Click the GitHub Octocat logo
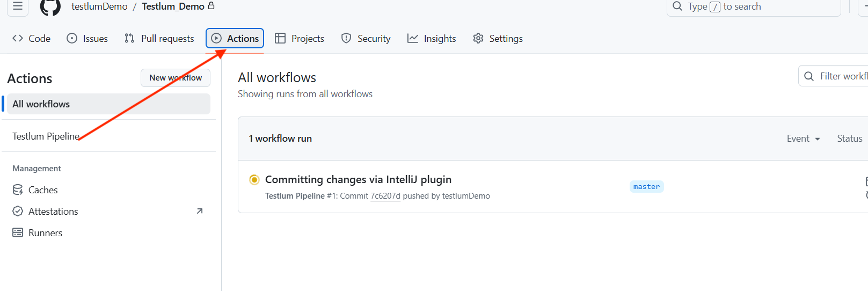Viewport: 868px width, 291px height. [50, 6]
